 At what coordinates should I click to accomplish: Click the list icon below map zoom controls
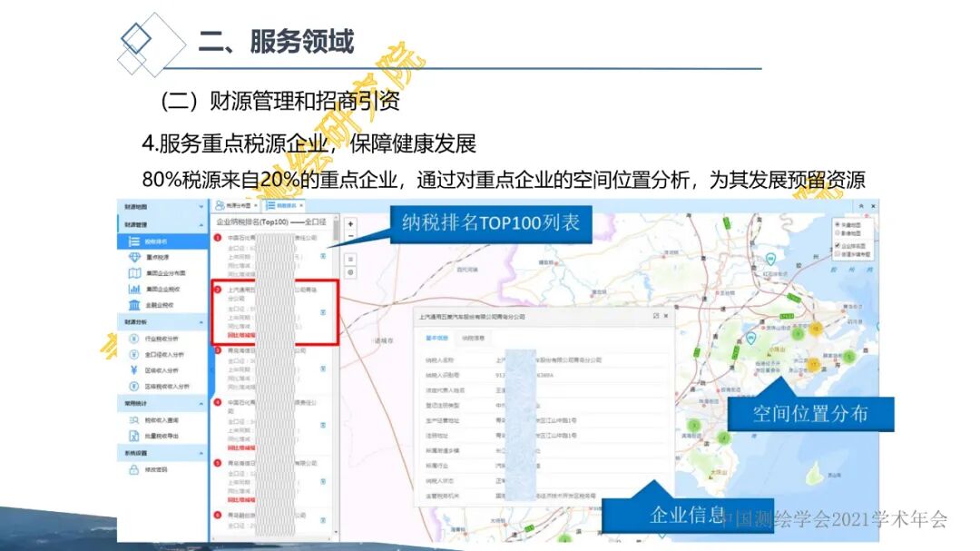pos(350,260)
